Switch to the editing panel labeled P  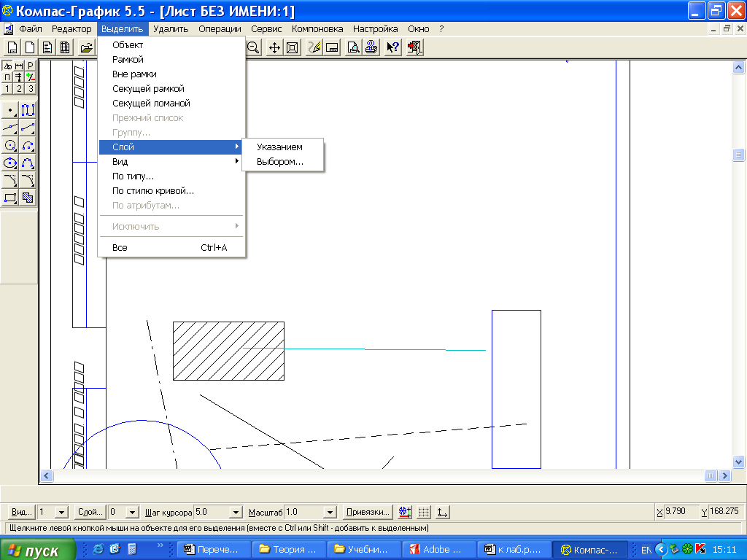pyautogui.click(x=31, y=66)
